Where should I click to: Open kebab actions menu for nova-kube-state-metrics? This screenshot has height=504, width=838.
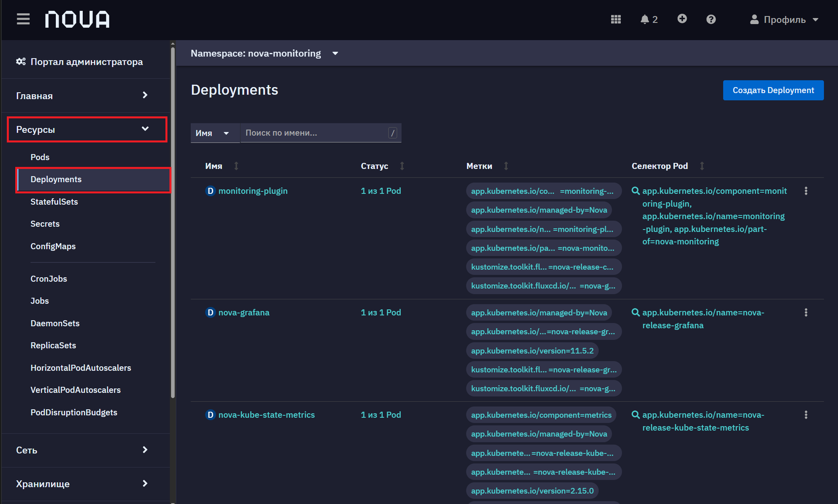click(805, 415)
